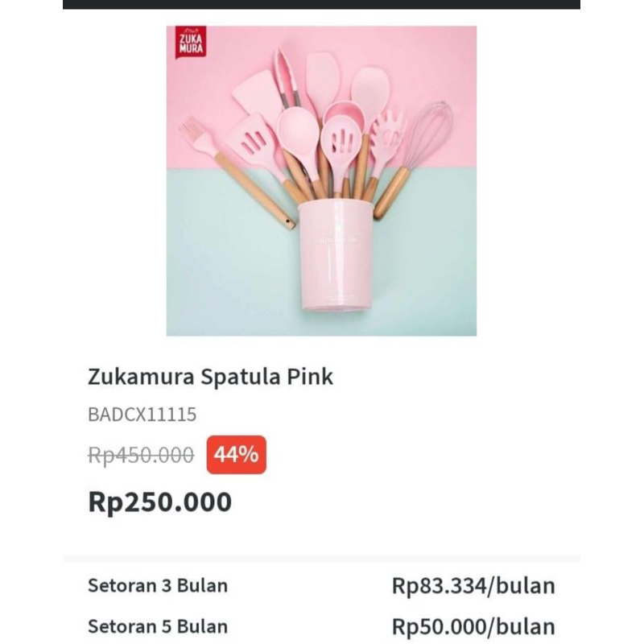644x644 pixels.
Task: Select the discounted price Rp250.000
Action: click(x=159, y=501)
